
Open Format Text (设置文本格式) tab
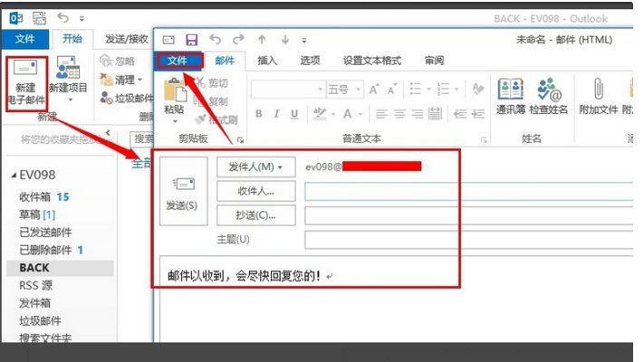(372, 61)
